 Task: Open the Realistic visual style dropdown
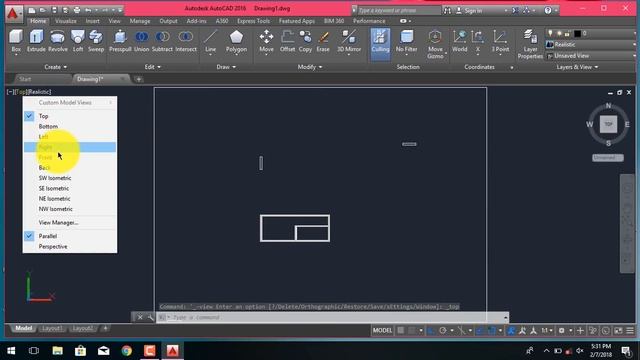(591, 44)
